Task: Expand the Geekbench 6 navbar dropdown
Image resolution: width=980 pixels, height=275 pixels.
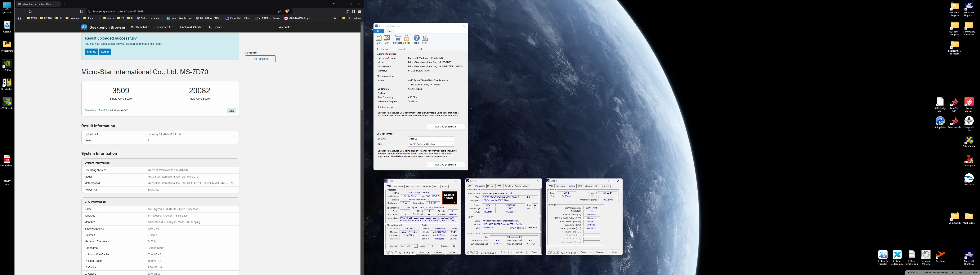Action: click(x=140, y=27)
